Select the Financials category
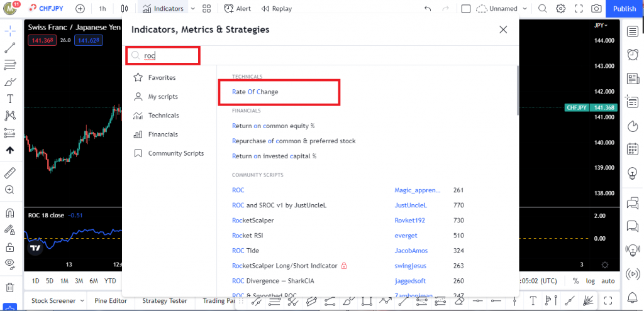The width and height of the screenshot is (644, 311). click(163, 134)
